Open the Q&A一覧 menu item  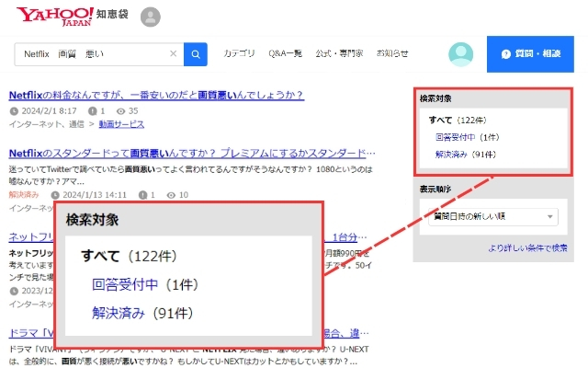point(285,53)
